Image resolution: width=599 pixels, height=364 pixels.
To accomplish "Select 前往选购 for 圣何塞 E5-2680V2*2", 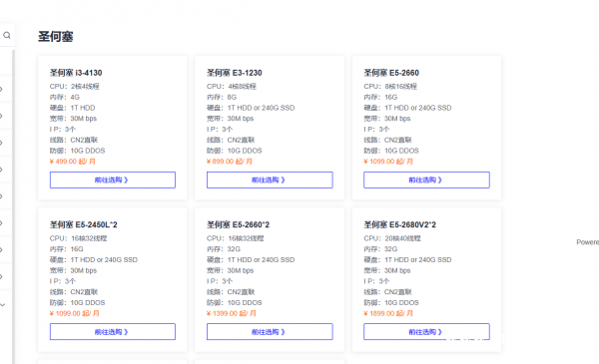I will [x=426, y=331].
